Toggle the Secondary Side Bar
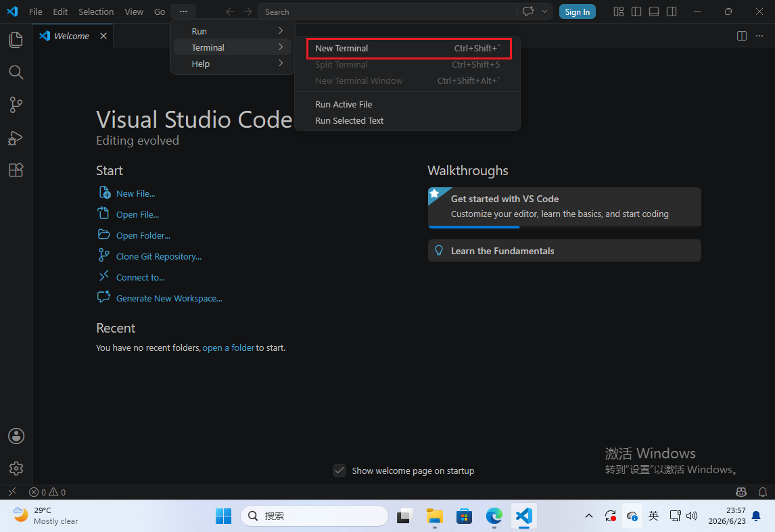775x532 pixels. (672, 11)
